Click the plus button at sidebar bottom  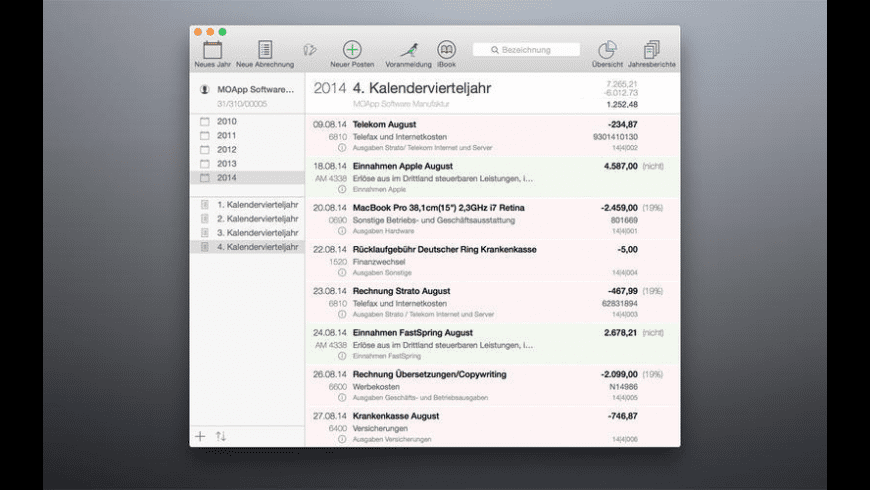coord(200,436)
